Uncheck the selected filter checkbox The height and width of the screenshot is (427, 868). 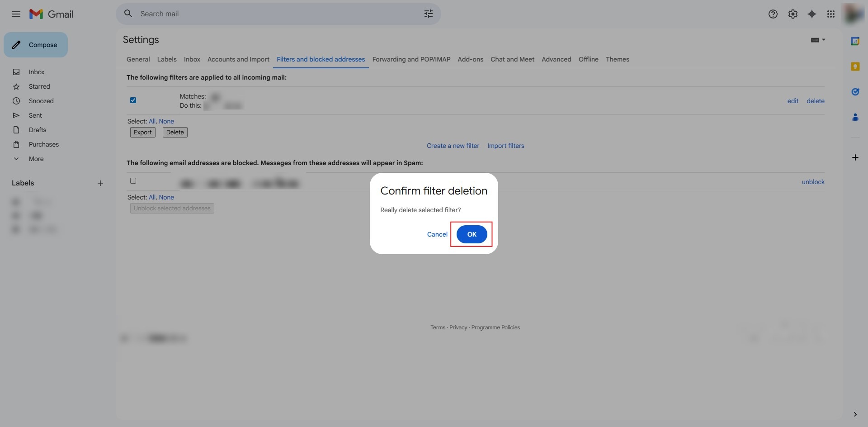(x=133, y=100)
